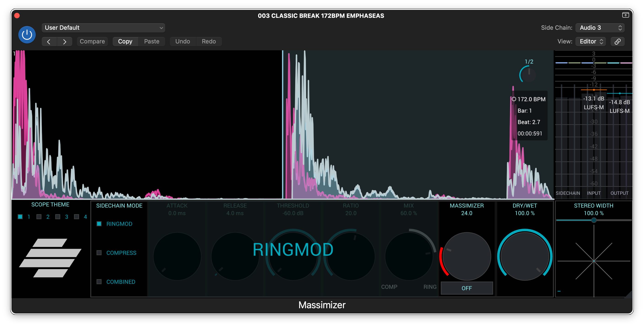Open the User Default preset dropdown

tap(103, 28)
